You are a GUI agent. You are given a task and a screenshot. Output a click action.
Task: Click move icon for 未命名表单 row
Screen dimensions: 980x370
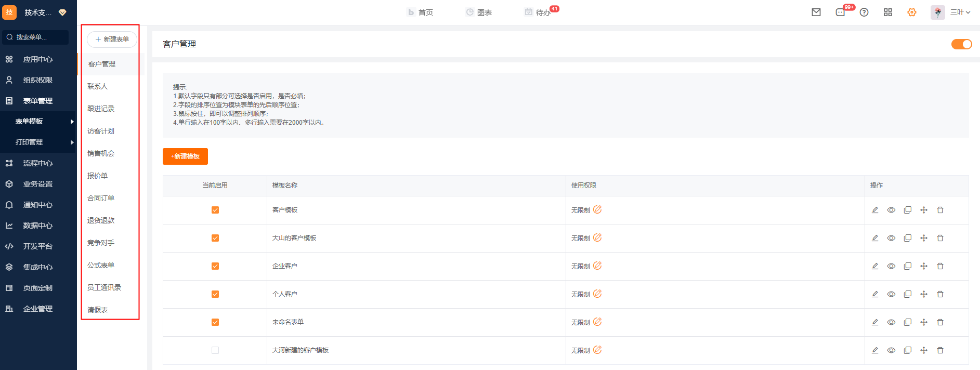924,322
